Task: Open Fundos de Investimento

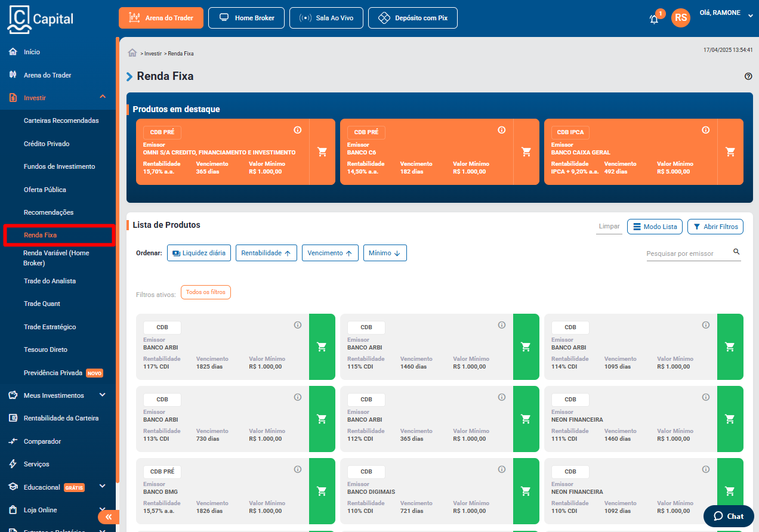Action: [60, 166]
